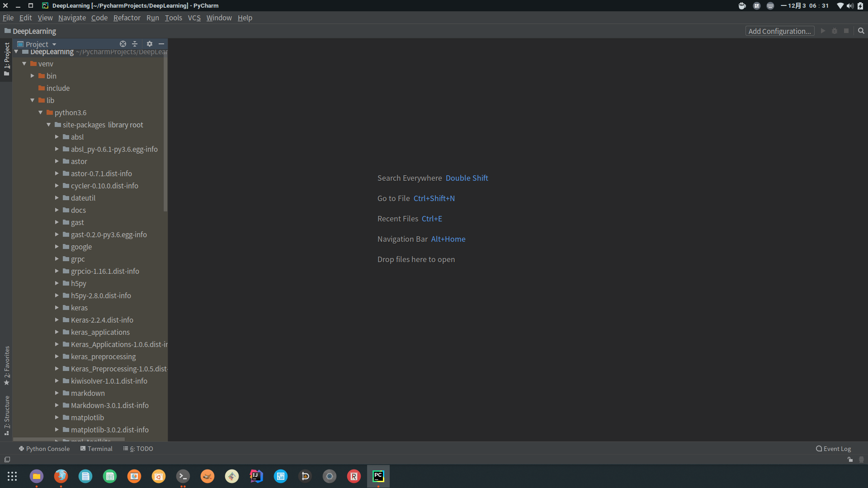Expand the matplotlib folder

[x=57, y=418]
